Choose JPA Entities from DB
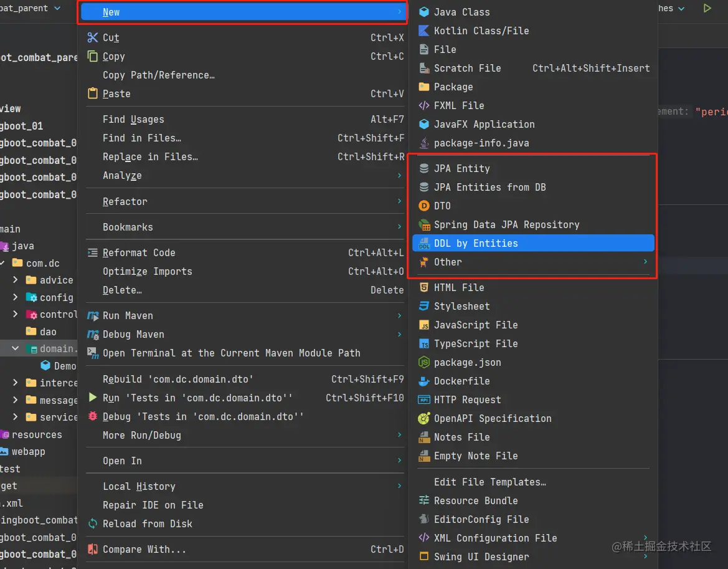Screen dimensions: 728x569 [533, 187]
